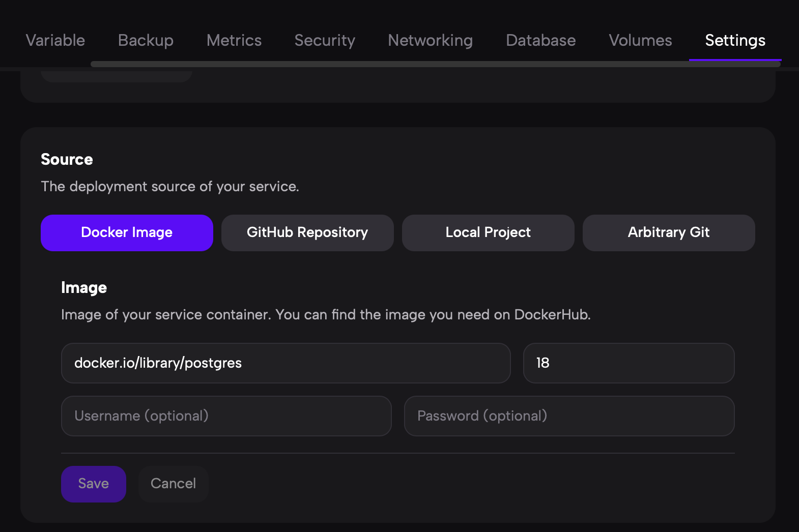Viewport: 799px width, 532px height.
Task: Open the Database tab
Action: pos(540,40)
